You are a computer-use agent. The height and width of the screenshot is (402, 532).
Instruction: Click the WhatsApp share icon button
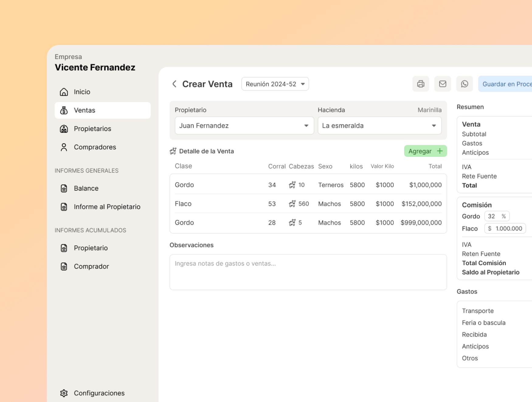pyautogui.click(x=465, y=84)
